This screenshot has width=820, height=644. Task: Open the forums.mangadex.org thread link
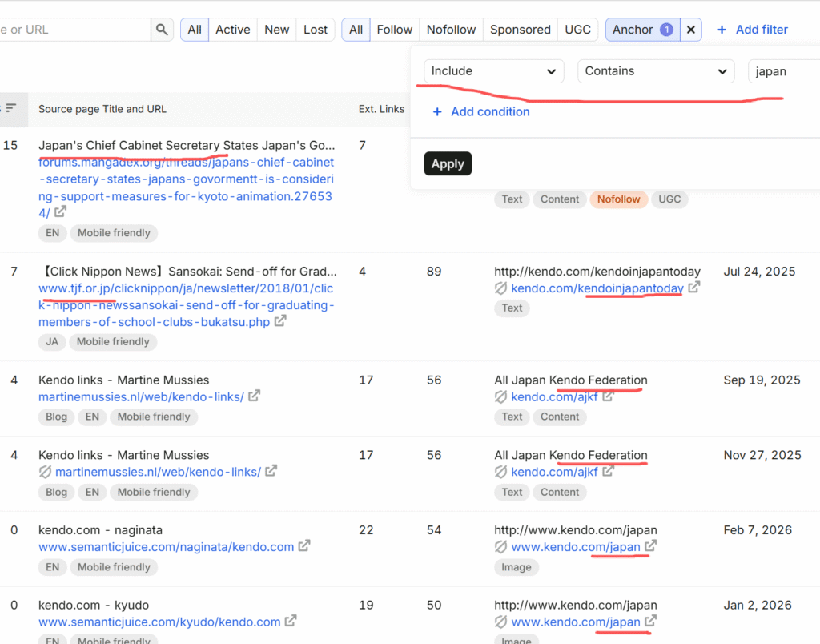186,187
